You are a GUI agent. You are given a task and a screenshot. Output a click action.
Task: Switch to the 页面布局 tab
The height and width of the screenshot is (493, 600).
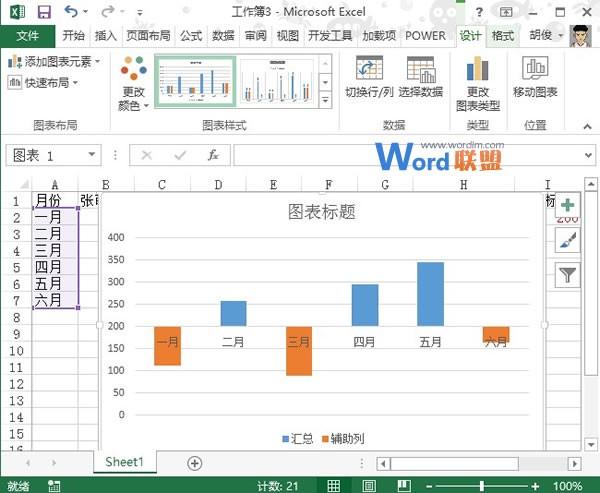coord(148,36)
